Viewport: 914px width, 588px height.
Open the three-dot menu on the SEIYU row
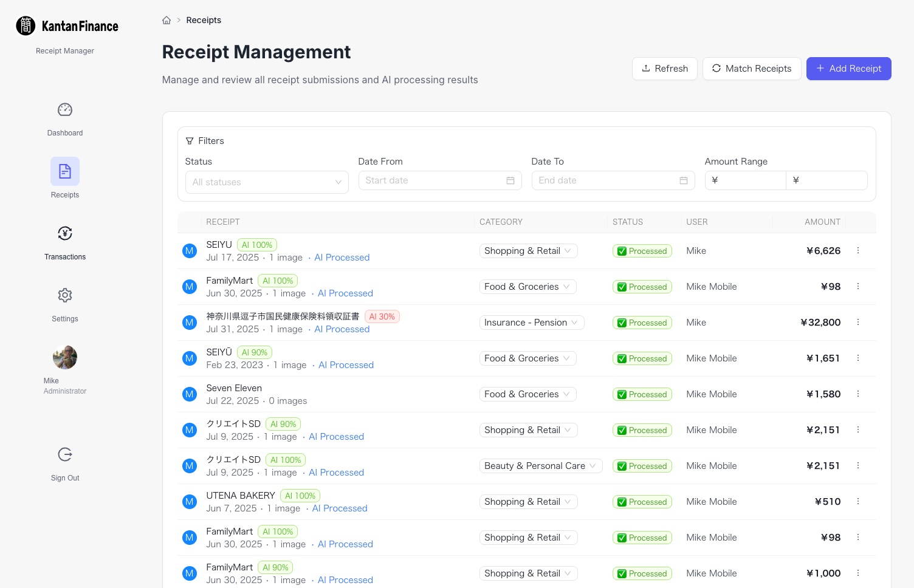point(858,250)
